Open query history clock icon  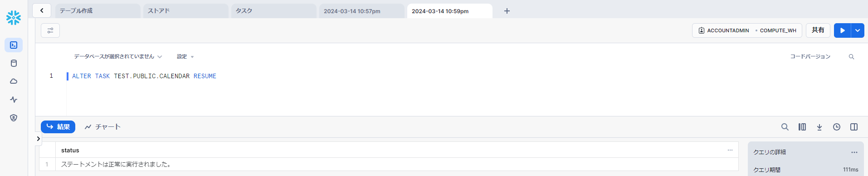pos(837,127)
